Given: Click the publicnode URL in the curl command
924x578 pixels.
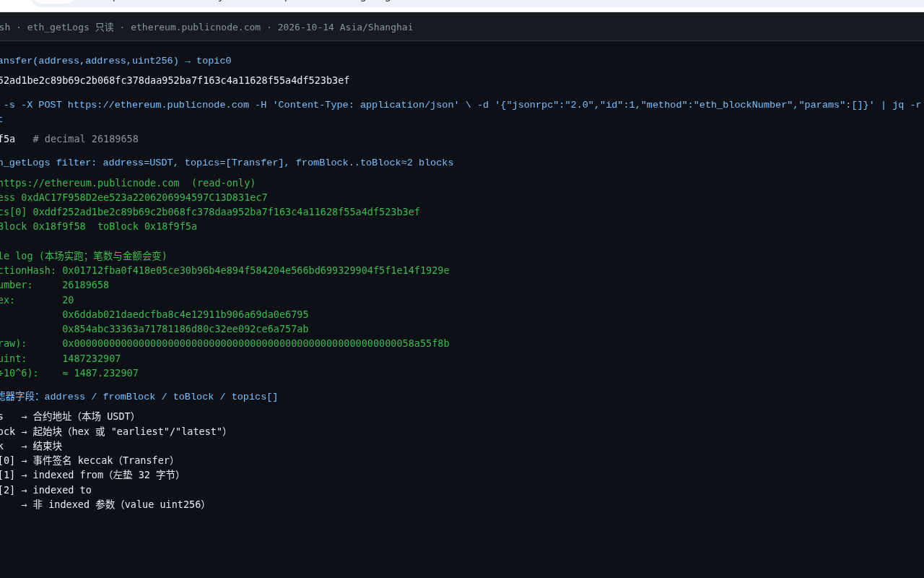Looking at the screenshot, I should pyautogui.click(x=158, y=105).
